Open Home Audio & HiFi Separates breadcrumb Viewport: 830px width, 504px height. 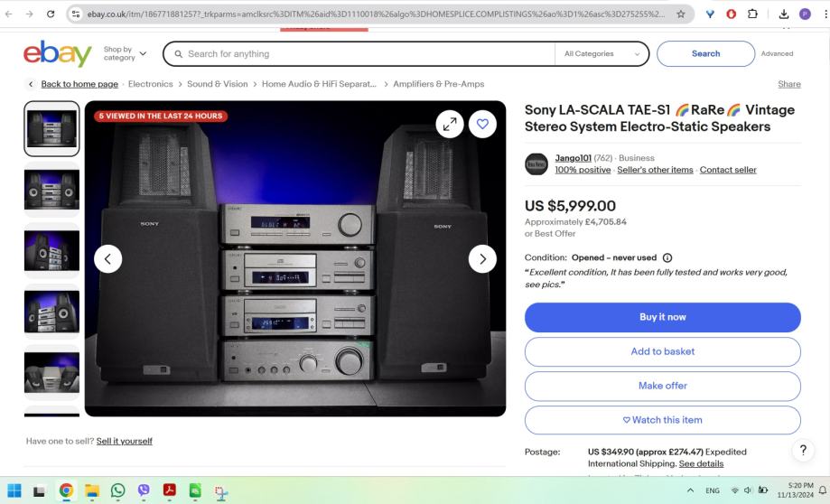coord(319,84)
